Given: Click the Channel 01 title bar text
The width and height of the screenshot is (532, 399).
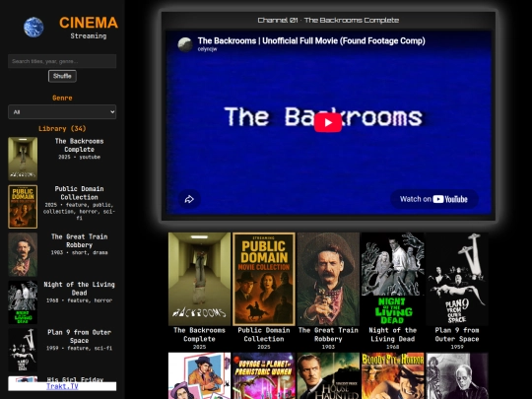Looking at the screenshot, I should pos(328,20).
